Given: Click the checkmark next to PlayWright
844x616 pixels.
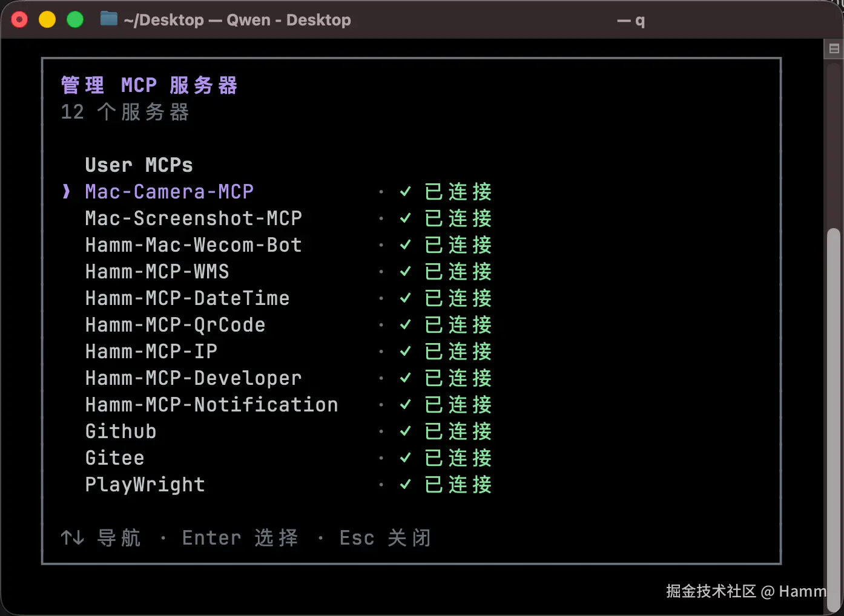Looking at the screenshot, I should [406, 485].
